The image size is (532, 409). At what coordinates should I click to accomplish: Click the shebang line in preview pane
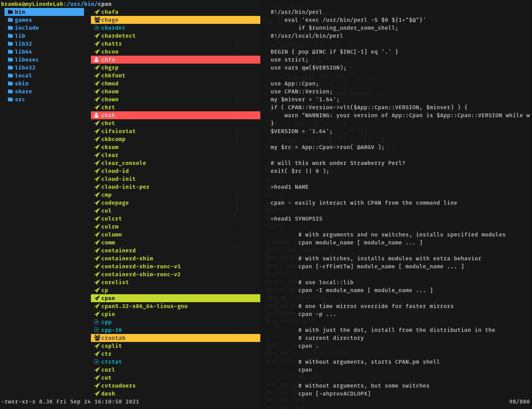coord(296,12)
